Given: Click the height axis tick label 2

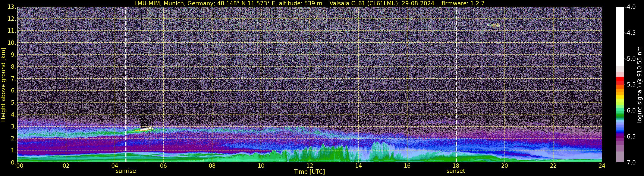Looking at the screenshot, I should (13, 138).
